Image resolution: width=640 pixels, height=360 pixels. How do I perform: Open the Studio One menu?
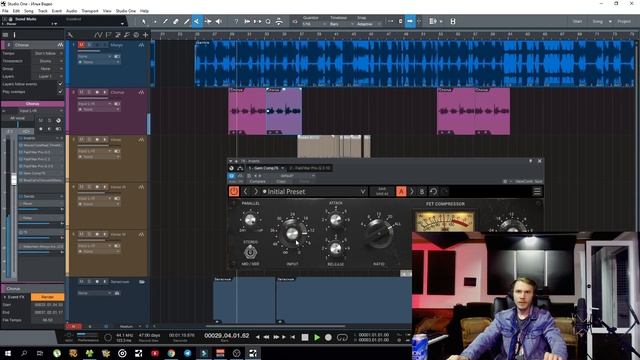(x=126, y=11)
